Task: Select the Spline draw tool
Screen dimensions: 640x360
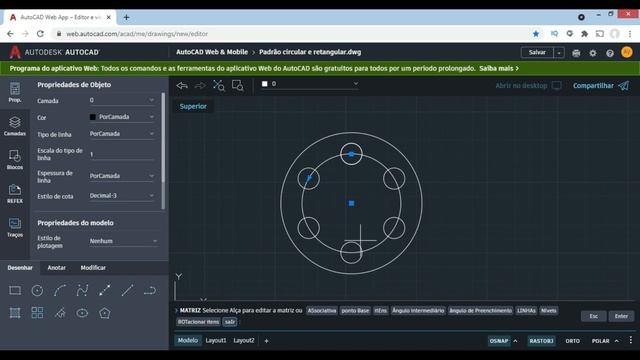Action: coord(82,291)
